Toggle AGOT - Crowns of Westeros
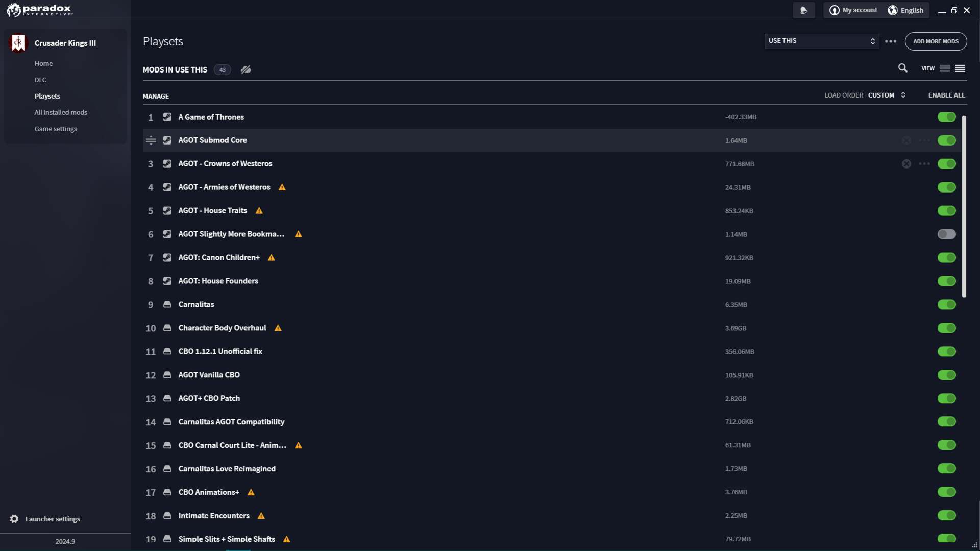980x551 pixels. coord(946,164)
